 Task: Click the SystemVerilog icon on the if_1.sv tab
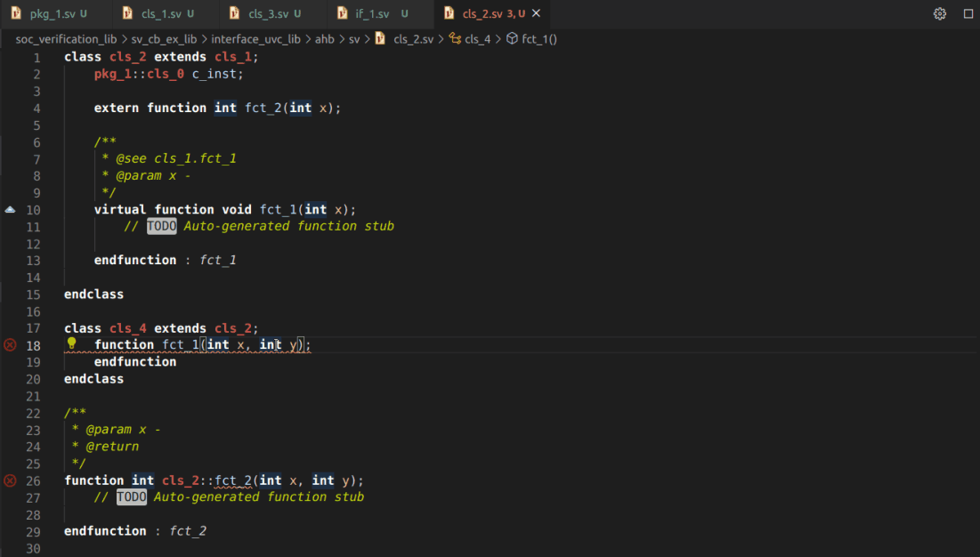point(343,13)
